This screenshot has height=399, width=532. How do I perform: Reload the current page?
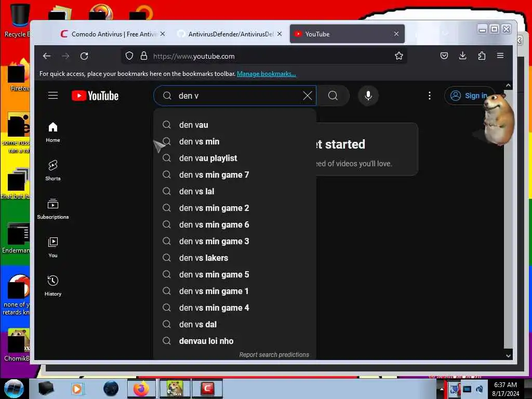84,56
